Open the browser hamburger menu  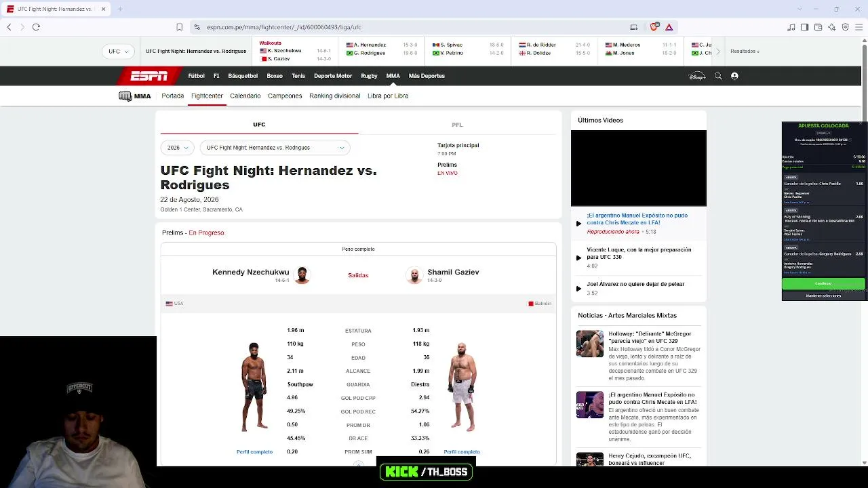859,27
